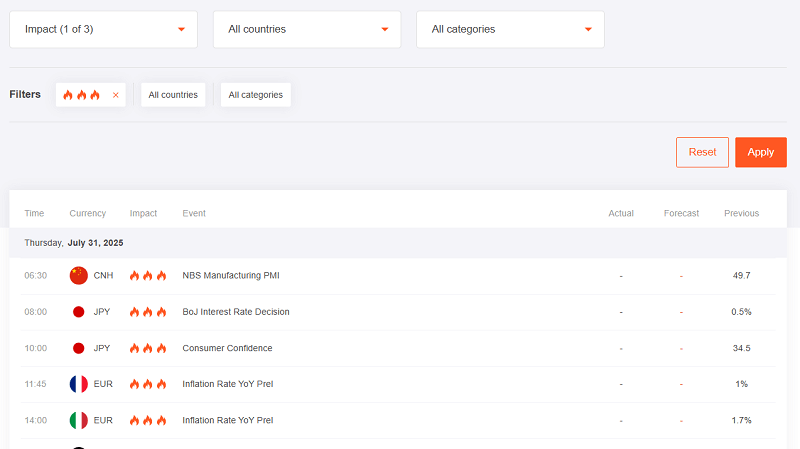Open the Impact (1 of 3) dropdown
800x449 pixels.
click(103, 30)
